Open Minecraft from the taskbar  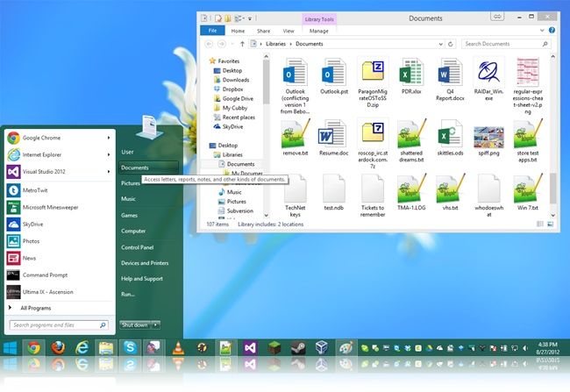274,348
